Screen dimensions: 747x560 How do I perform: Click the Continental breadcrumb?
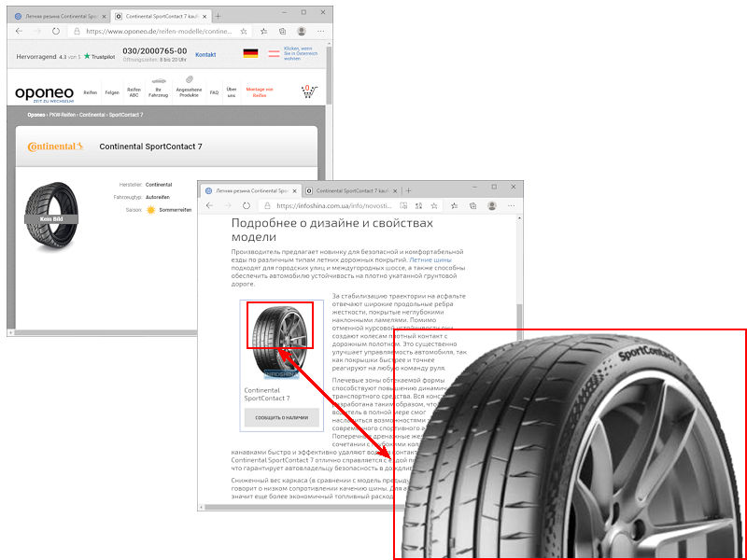click(92, 115)
